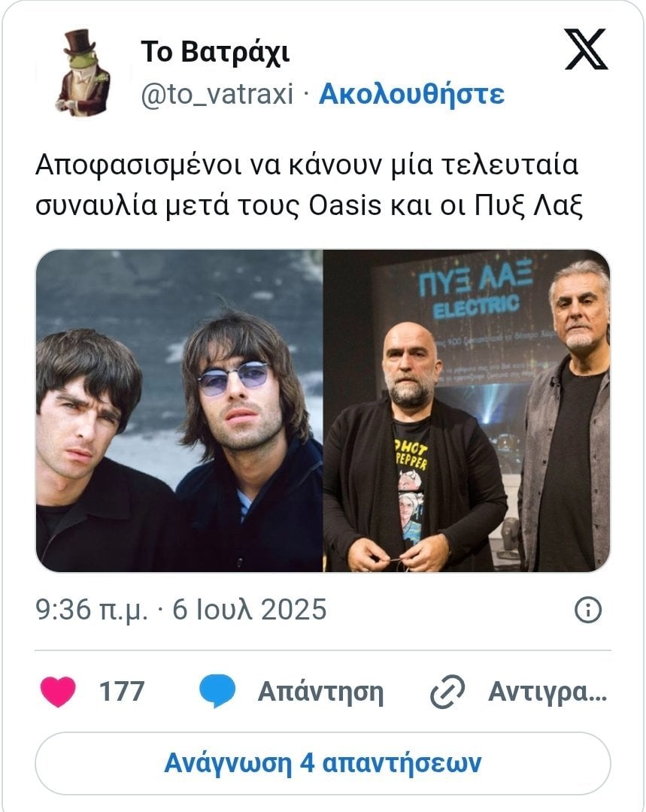Click the Απάντηση reply label
This screenshot has height=812, width=646.
tap(320, 692)
